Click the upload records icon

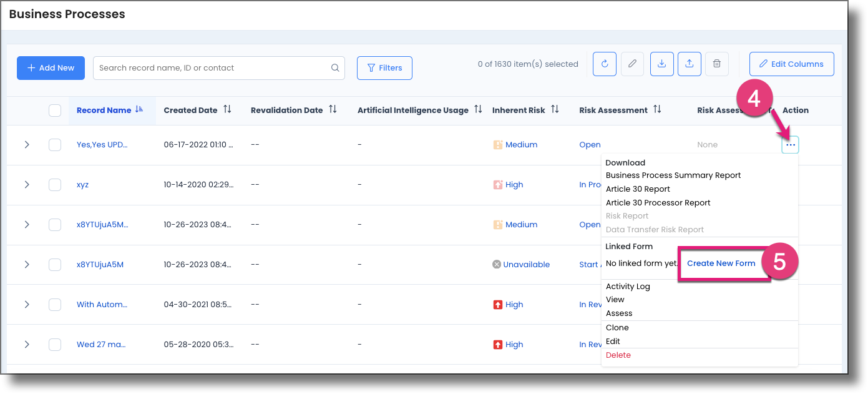[x=689, y=64]
